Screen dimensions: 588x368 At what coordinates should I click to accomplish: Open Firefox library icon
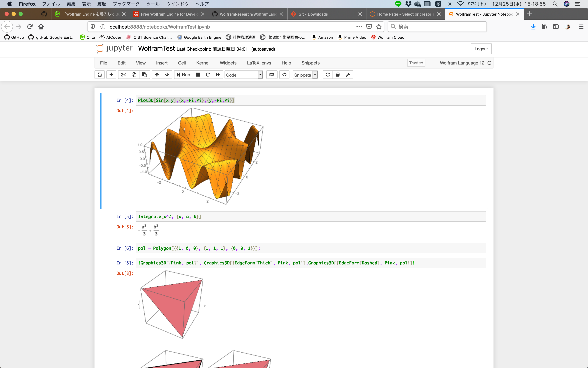pos(544,27)
